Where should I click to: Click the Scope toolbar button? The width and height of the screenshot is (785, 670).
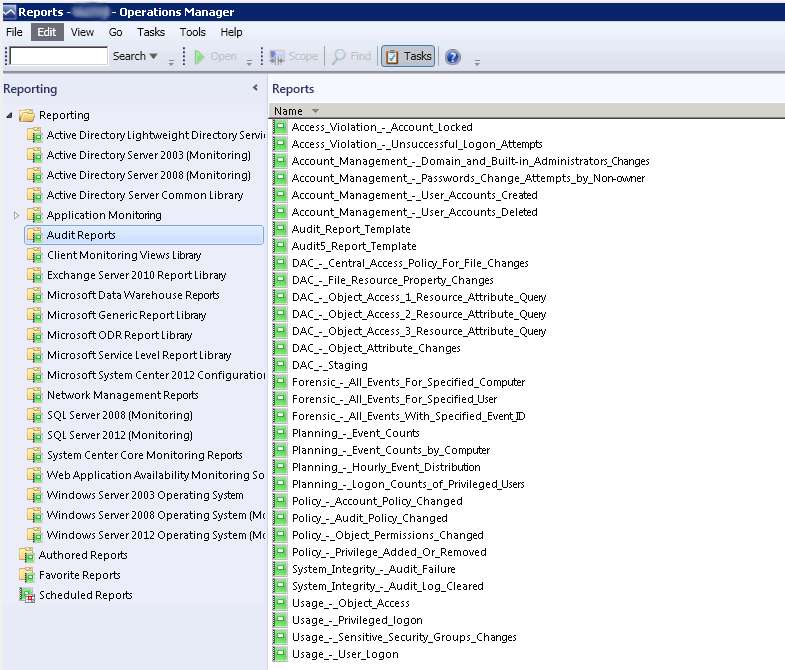pyautogui.click(x=293, y=56)
